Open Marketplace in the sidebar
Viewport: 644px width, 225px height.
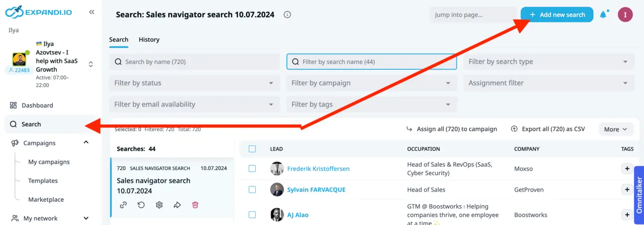pyautogui.click(x=46, y=200)
